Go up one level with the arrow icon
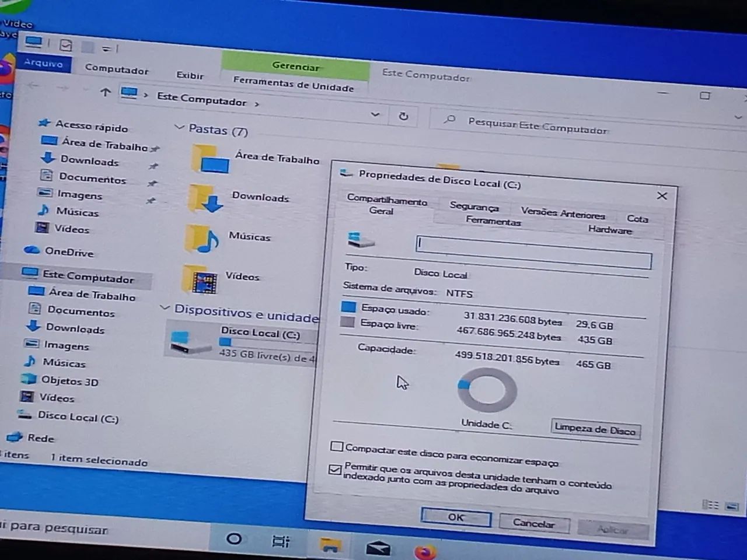The width and height of the screenshot is (747, 560). 105,92
